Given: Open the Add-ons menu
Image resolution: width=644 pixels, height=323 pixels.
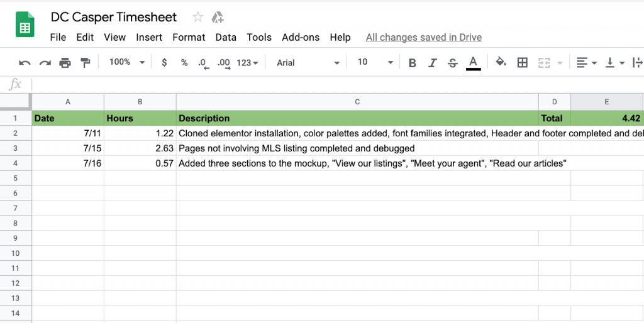Looking at the screenshot, I should tap(301, 37).
